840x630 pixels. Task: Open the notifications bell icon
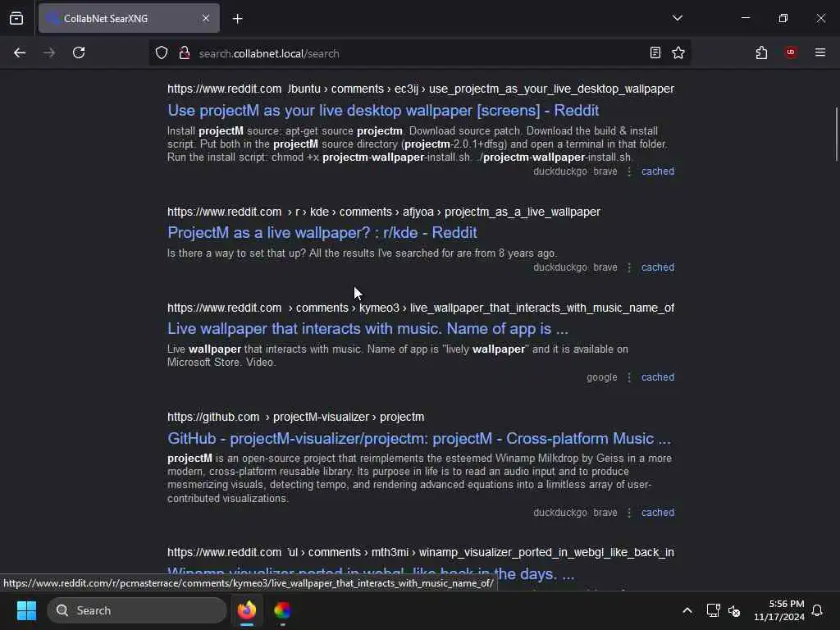tap(818, 610)
